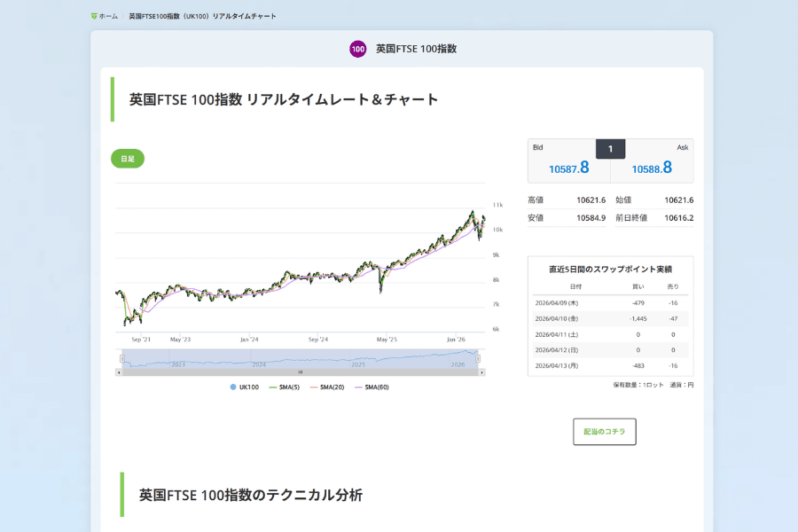Click the green SMA(5) legend marker

tap(271, 387)
